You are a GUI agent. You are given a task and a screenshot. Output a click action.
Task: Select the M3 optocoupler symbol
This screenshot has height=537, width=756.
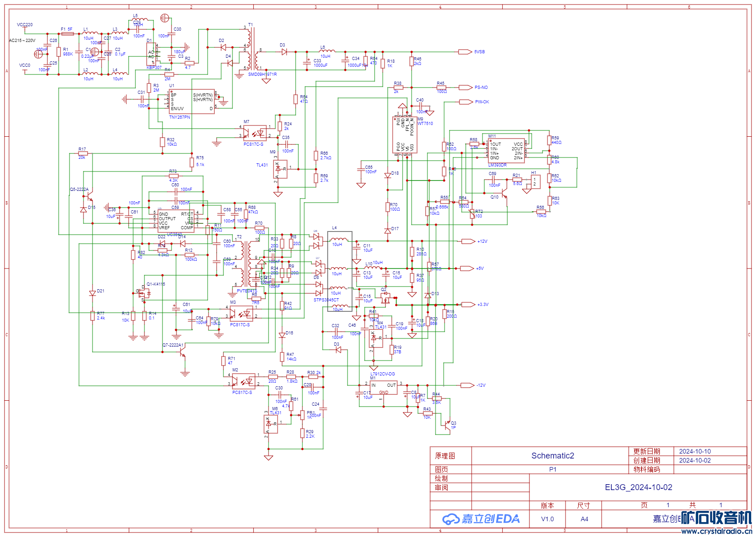coord(241,313)
